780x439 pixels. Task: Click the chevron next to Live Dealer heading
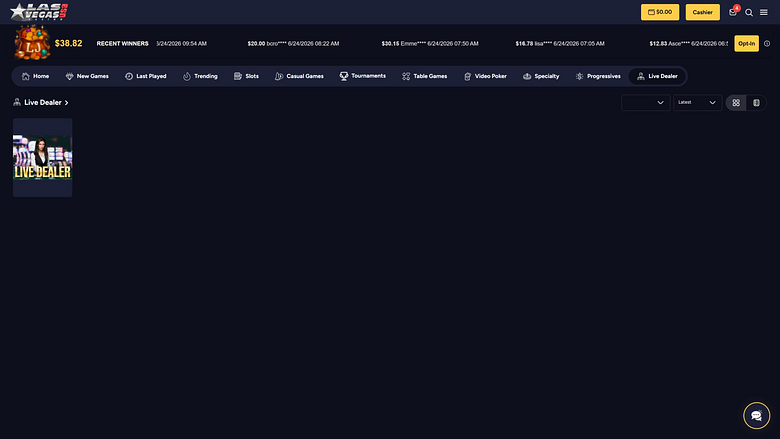pyautogui.click(x=66, y=103)
